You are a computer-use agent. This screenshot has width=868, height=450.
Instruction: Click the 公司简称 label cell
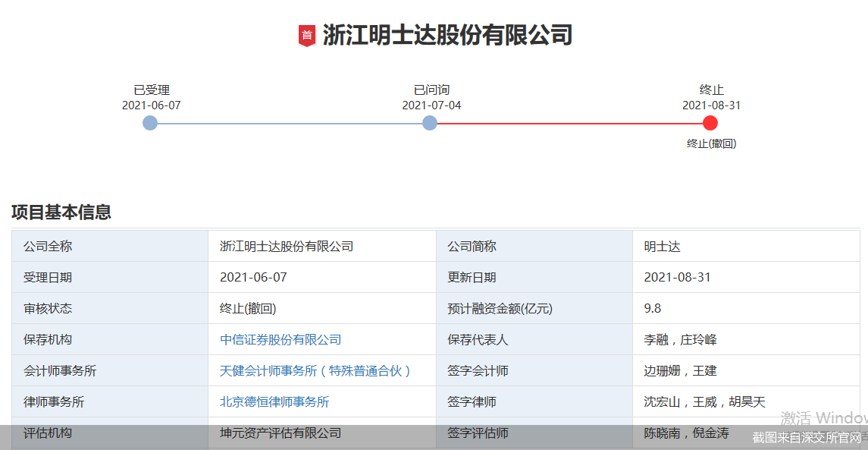[534, 246]
